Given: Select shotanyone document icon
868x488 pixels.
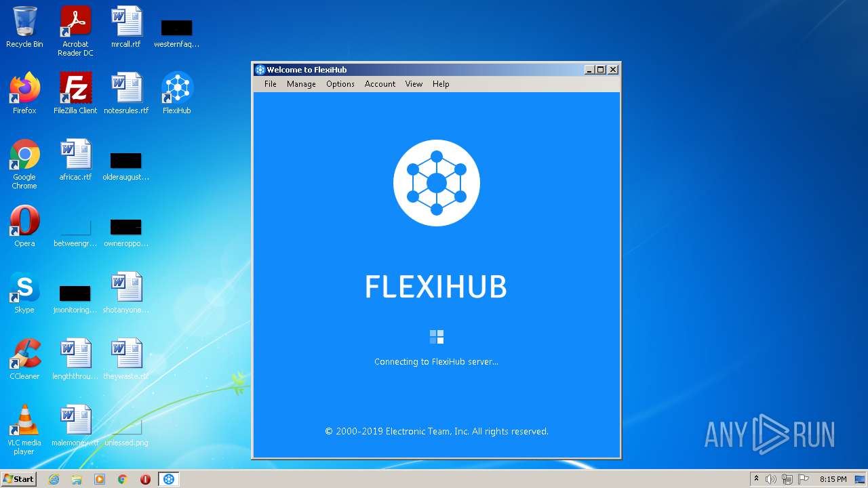Looking at the screenshot, I should 126,293.
